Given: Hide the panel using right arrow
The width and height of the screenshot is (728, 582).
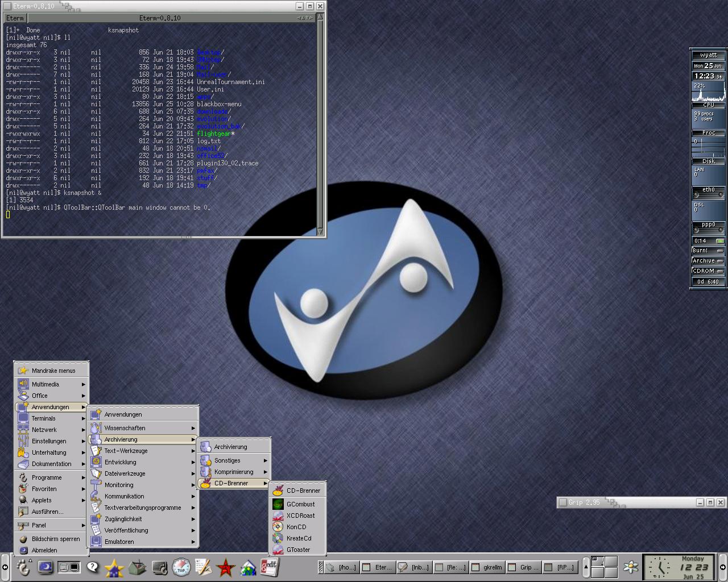Looking at the screenshot, I should point(723,567).
